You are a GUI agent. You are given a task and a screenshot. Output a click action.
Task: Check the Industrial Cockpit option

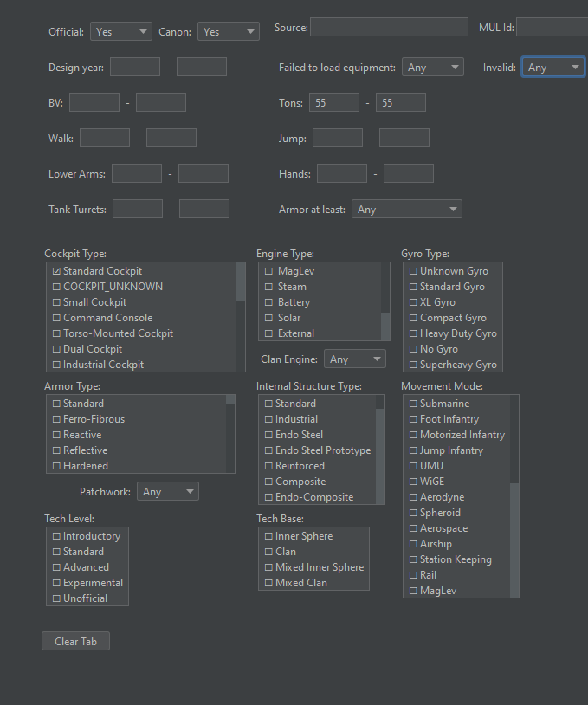pyautogui.click(x=56, y=365)
